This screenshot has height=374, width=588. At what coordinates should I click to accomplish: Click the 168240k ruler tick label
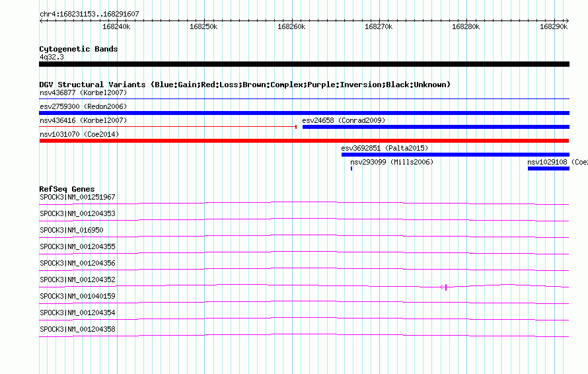116,26
